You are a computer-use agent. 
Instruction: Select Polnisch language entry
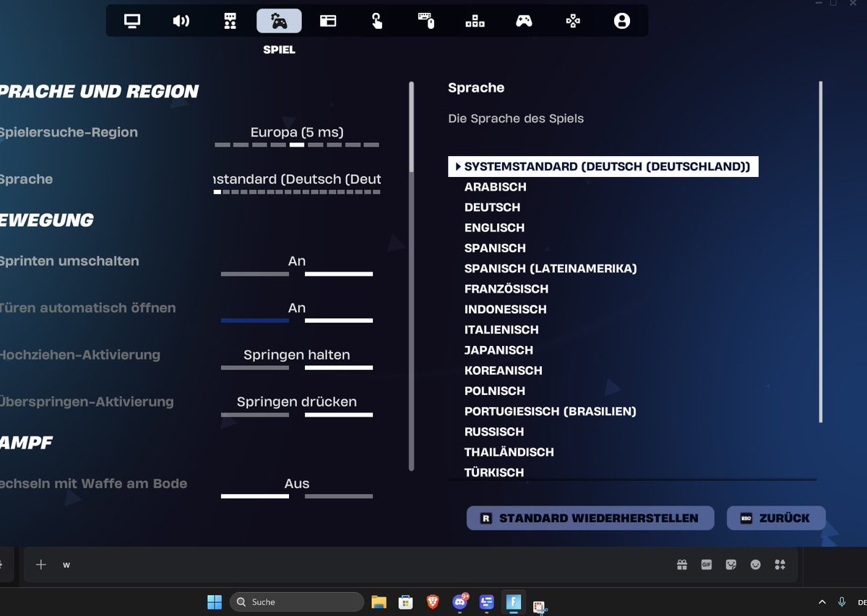(495, 391)
